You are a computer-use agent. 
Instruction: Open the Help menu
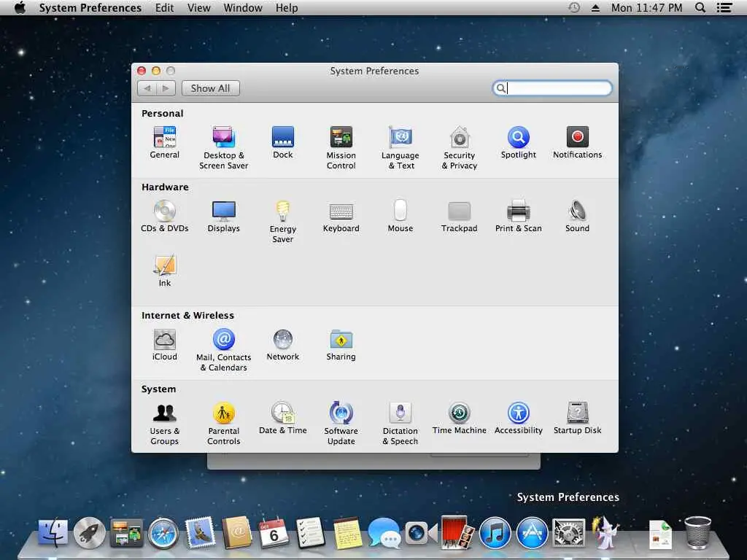pos(287,7)
